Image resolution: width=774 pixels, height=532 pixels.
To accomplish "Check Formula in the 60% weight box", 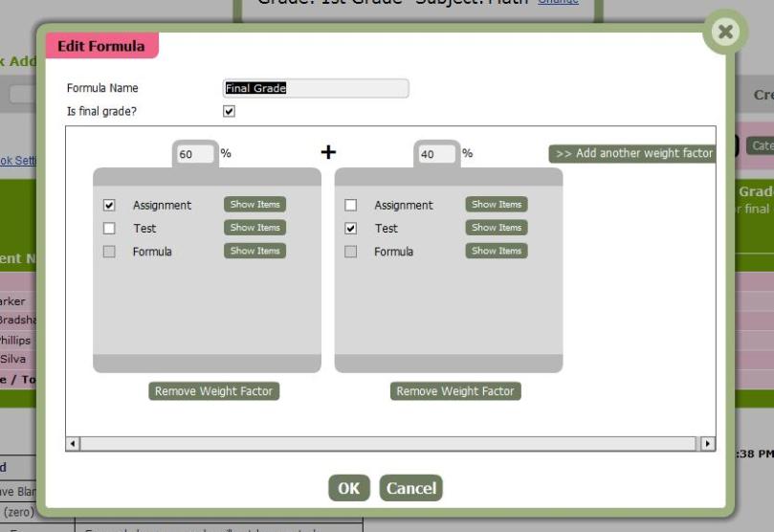I will coord(109,252).
